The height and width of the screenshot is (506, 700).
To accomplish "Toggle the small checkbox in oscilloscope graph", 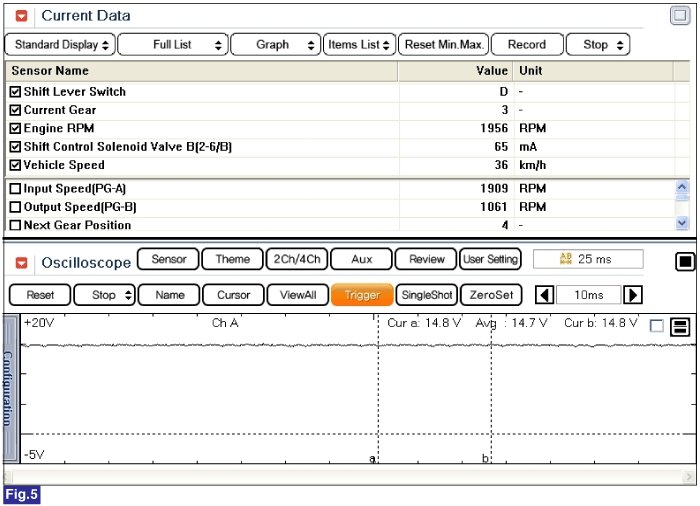I will click(656, 326).
